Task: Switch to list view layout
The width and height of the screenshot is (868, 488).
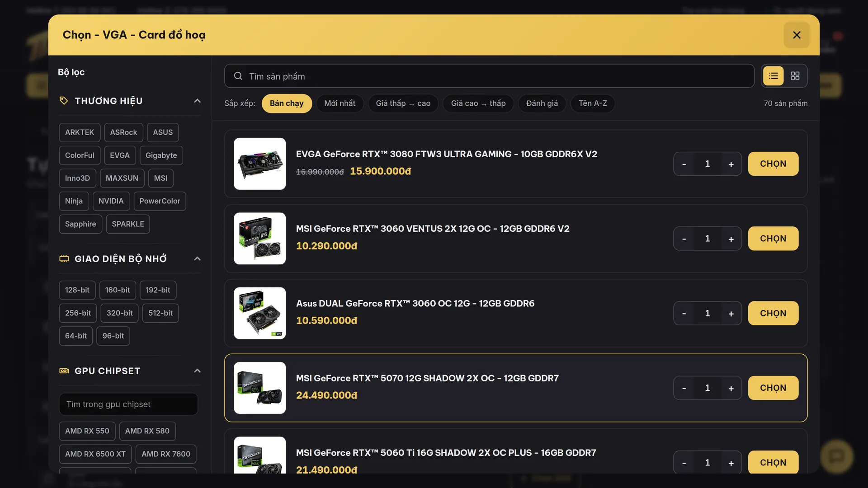Action: (x=774, y=76)
